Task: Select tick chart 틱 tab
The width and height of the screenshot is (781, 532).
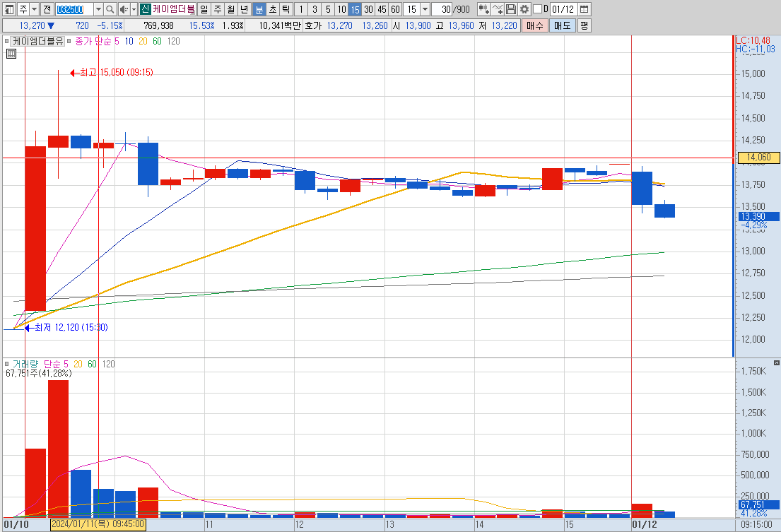Action: pyautogui.click(x=286, y=9)
